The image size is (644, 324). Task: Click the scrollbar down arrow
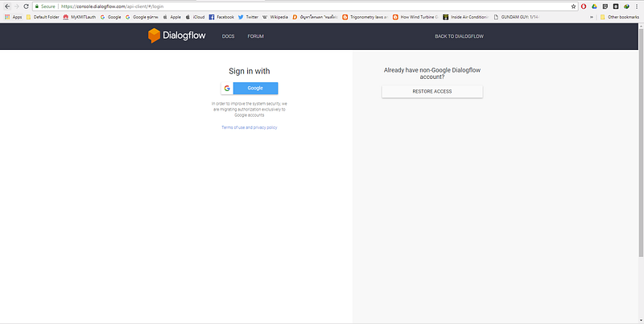641,320
